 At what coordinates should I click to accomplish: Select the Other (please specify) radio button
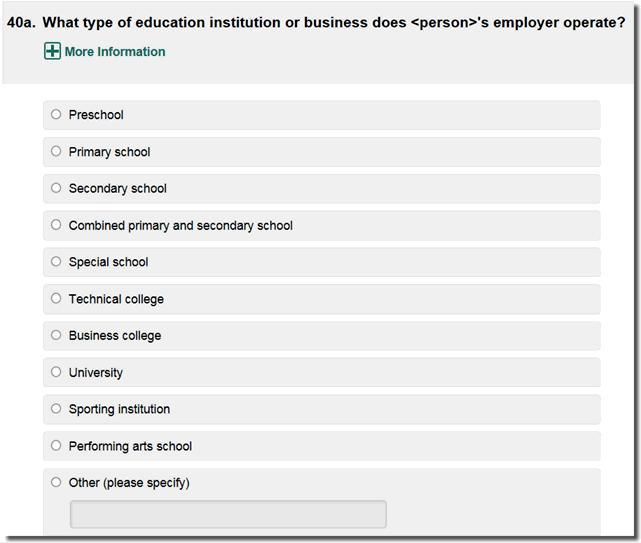click(x=56, y=482)
